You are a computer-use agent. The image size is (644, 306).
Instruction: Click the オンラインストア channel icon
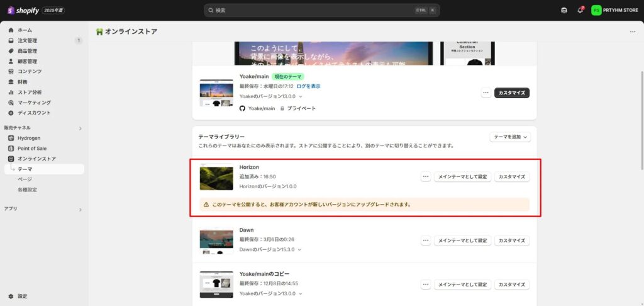click(x=11, y=159)
